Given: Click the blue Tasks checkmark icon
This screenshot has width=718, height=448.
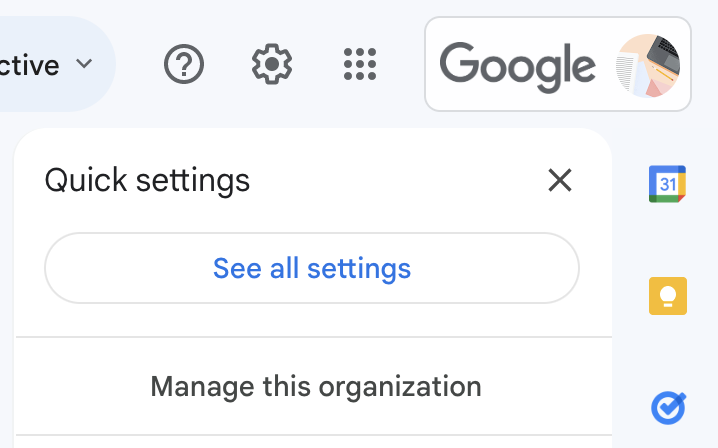Looking at the screenshot, I should point(668,407).
